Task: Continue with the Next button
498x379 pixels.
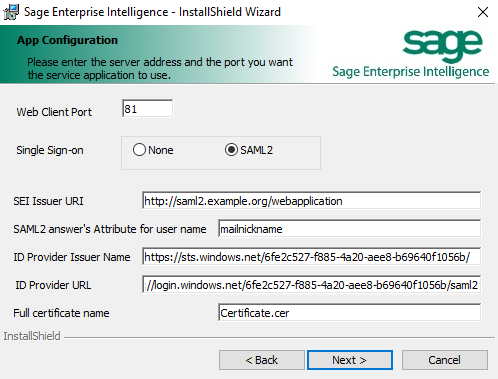Action: point(350,360)
